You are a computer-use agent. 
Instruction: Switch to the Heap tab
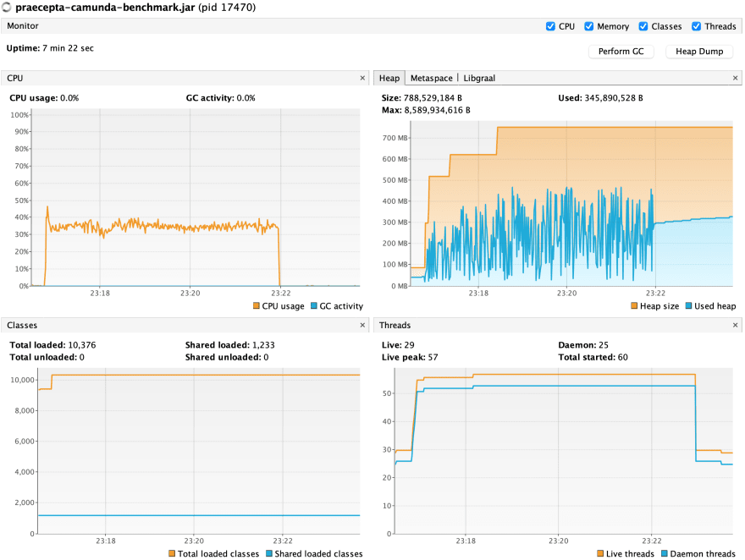click(x=389, y=79)
